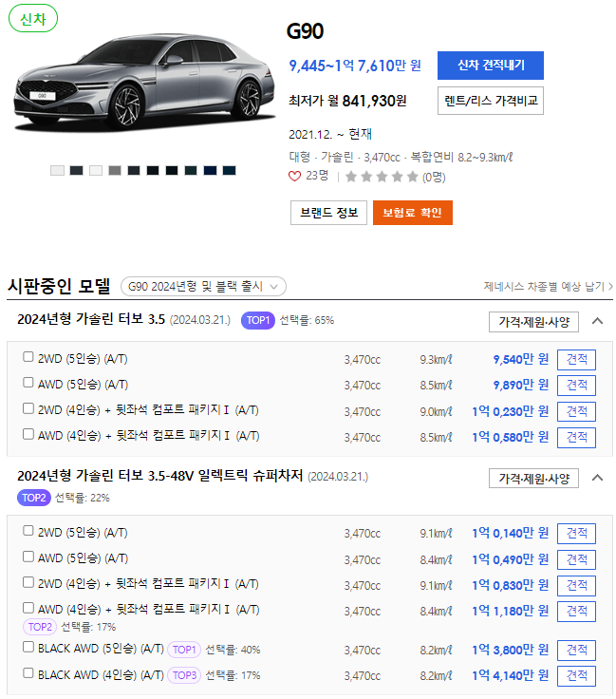The height and width of the screenshot is (699, 616).
Task: Check the BLACK AWD (4인승) trim
Action: 28,672
